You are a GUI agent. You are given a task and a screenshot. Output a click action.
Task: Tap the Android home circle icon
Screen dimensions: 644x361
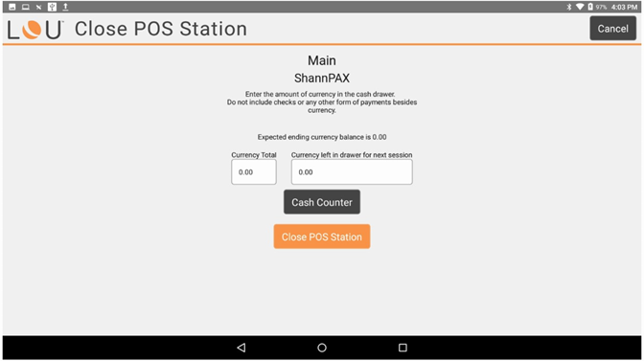click(x=322, y=348)
